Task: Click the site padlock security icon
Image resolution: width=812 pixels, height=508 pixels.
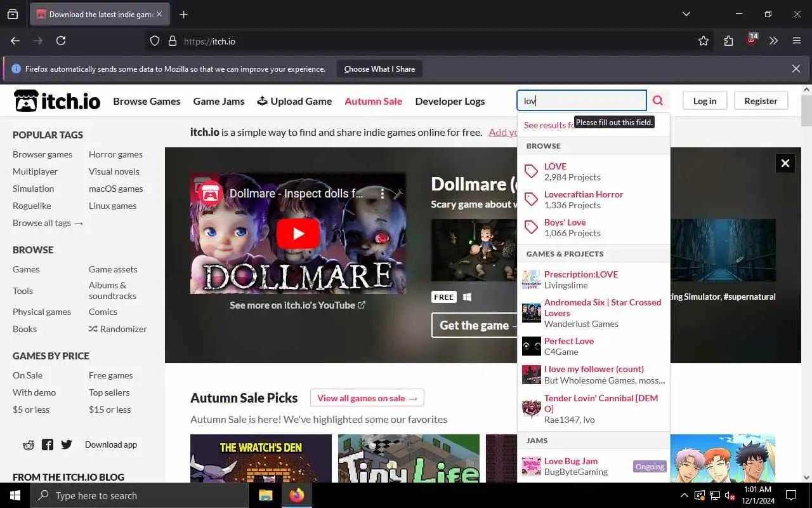Action: point(172,41)
